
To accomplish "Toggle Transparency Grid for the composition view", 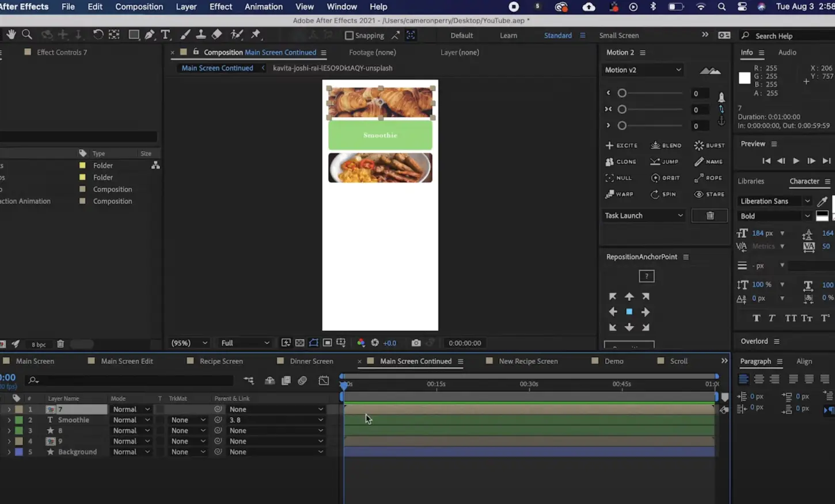I will [299, 343].
